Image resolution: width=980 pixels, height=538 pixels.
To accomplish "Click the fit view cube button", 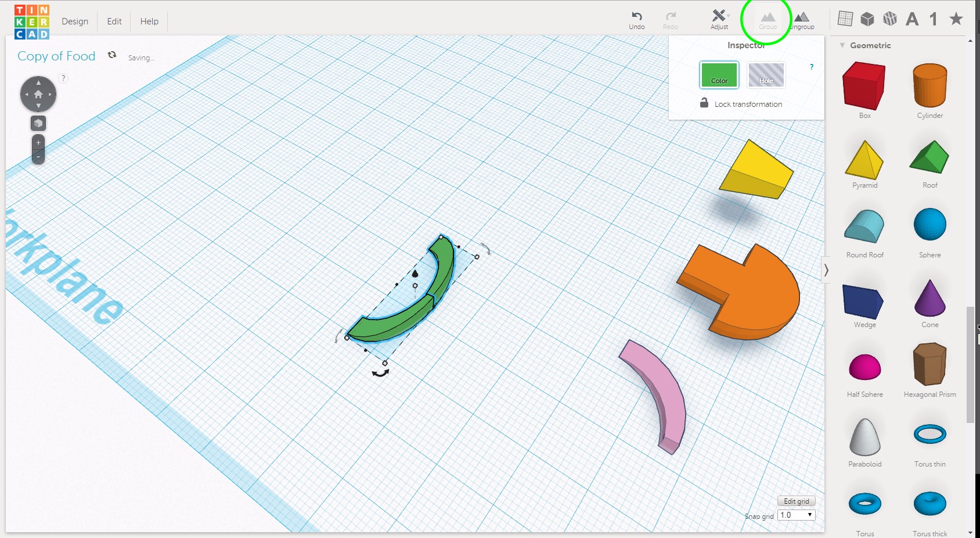I will (x=38, y=123).
